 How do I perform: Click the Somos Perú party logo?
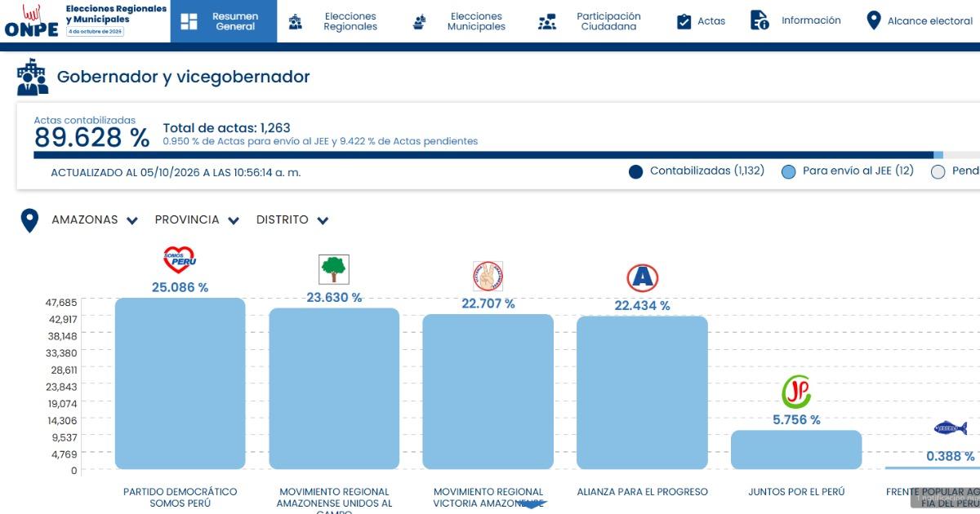coord(180,260)
